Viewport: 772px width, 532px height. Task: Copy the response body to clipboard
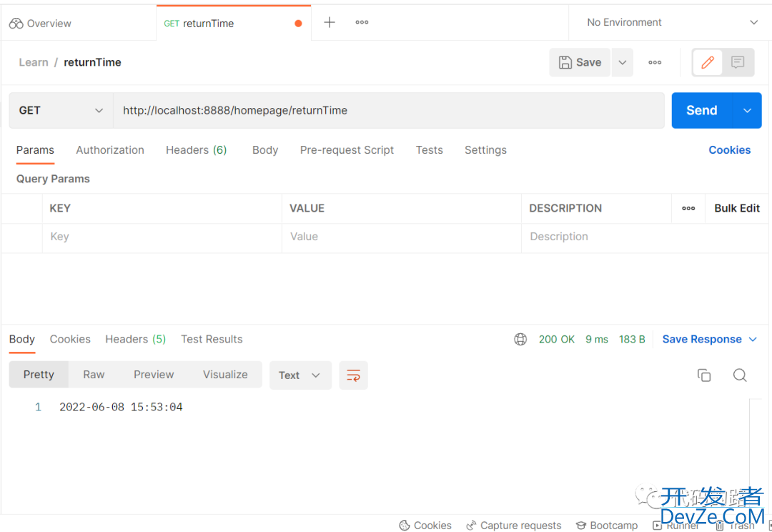[704, 375]
